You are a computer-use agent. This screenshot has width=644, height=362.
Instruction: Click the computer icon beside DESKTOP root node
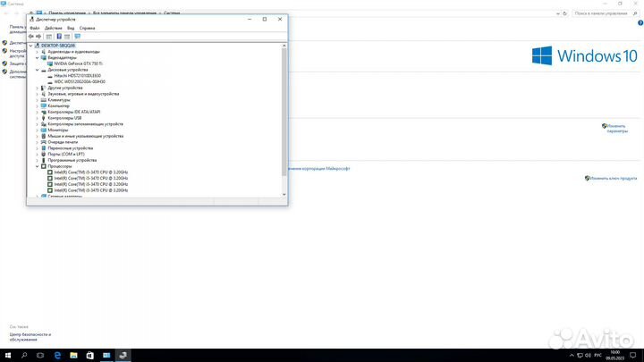pyautogui.click(x=37, y=46)
